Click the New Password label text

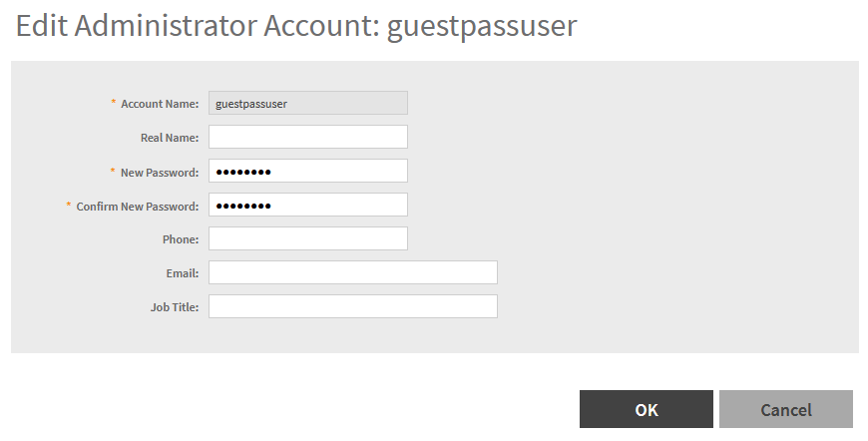(160, 173)
